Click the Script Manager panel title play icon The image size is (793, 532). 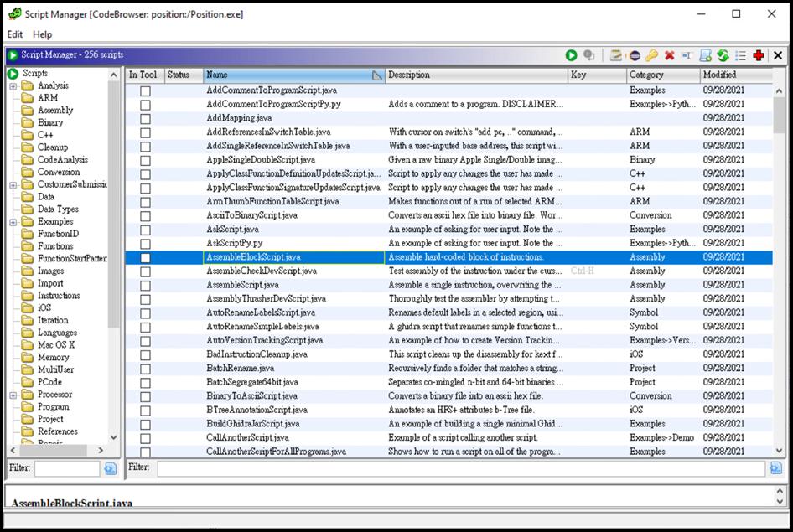(13, 54)
